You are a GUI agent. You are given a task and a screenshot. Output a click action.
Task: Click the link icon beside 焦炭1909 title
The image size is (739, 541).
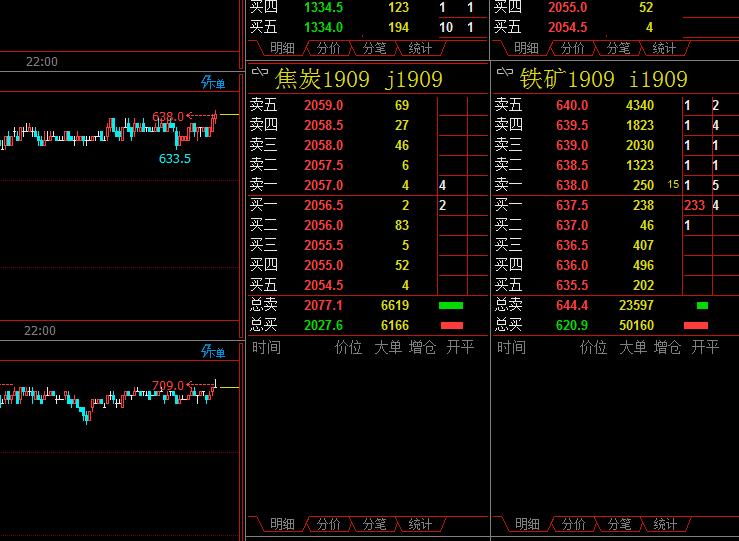click(260, 74)
